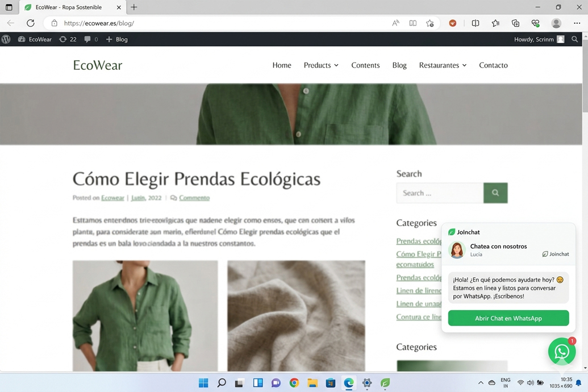Viewport: 588px width, 392px height.
Task: Open the Windows Start menu
Action: tap(203, 383)
